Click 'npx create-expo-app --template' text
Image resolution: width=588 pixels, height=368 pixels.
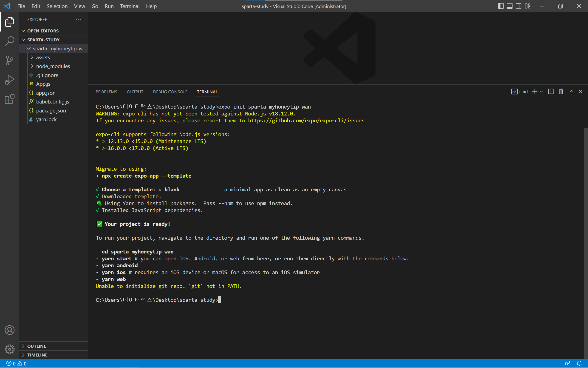tap(147, 176)
